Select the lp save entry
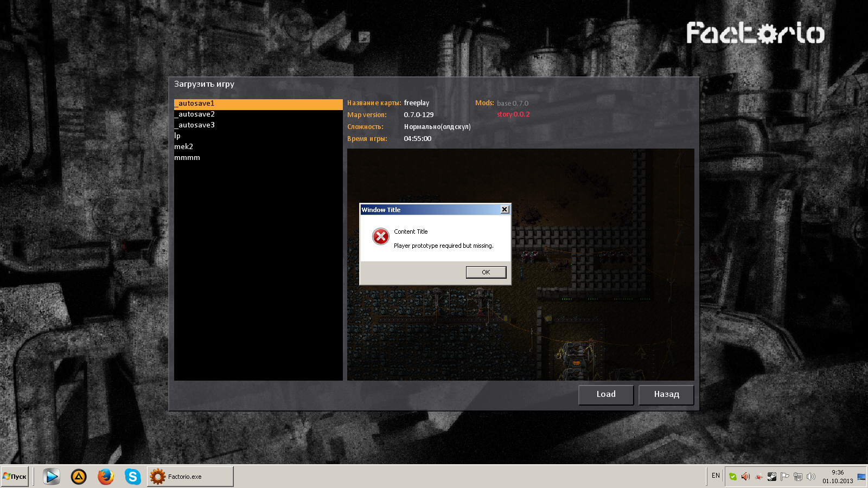 click(258, 136)
